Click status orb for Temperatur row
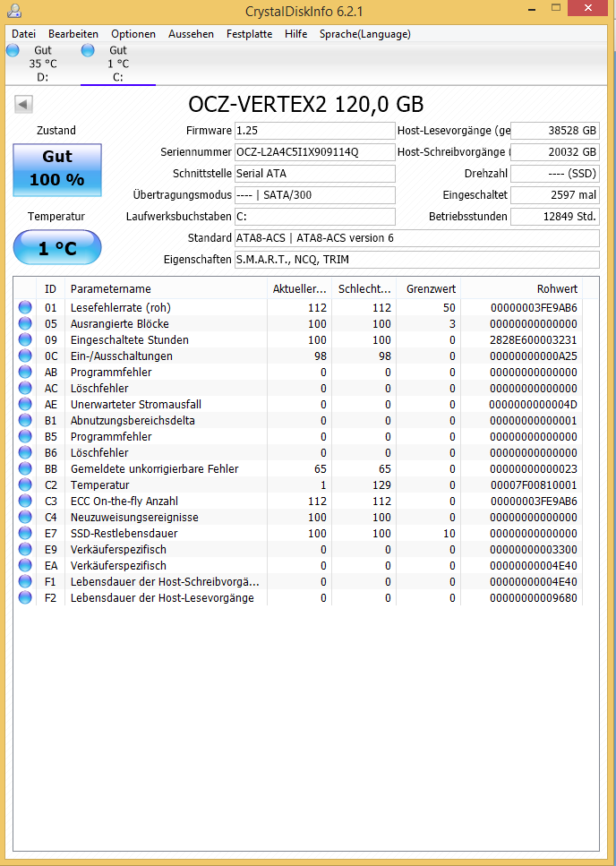 coord(25,484)
